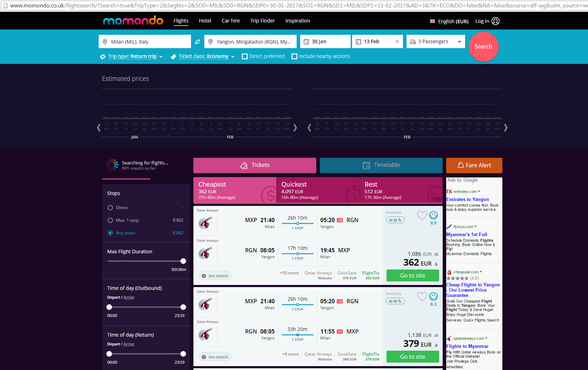Click the location pin in Yangon field

point(210,41)
